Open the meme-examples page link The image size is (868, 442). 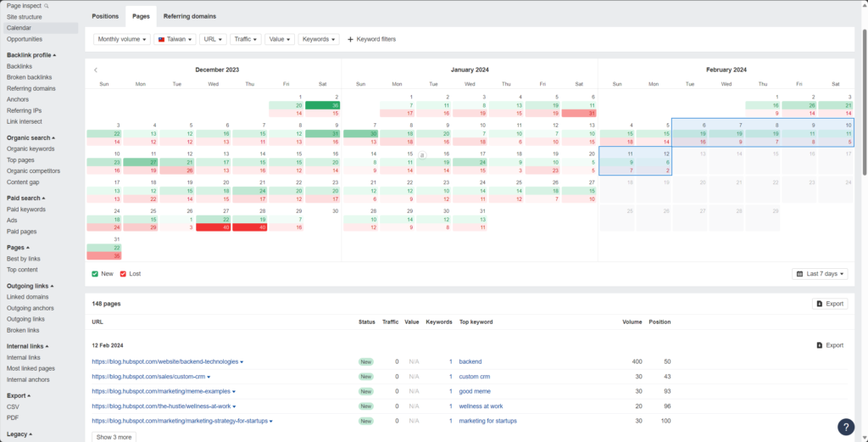161,392
